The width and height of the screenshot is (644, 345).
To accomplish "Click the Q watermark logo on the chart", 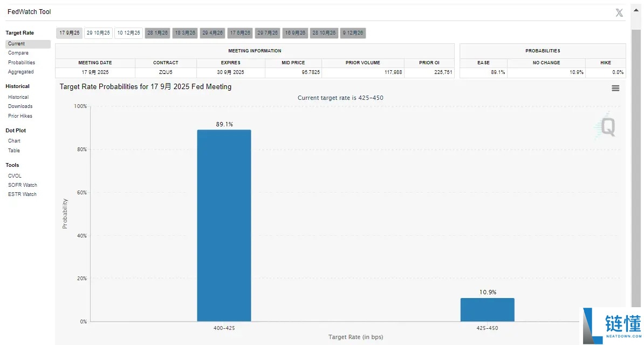I will tap(605, 125).
